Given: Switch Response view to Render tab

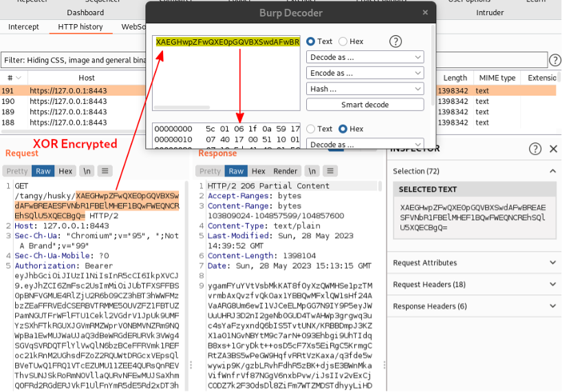Looking at the screenshot, I should (285, 171).
